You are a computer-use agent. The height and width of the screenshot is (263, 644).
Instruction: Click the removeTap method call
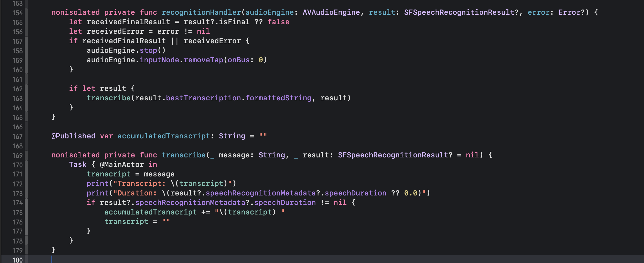pyautogui.click(x=203, y=60)
